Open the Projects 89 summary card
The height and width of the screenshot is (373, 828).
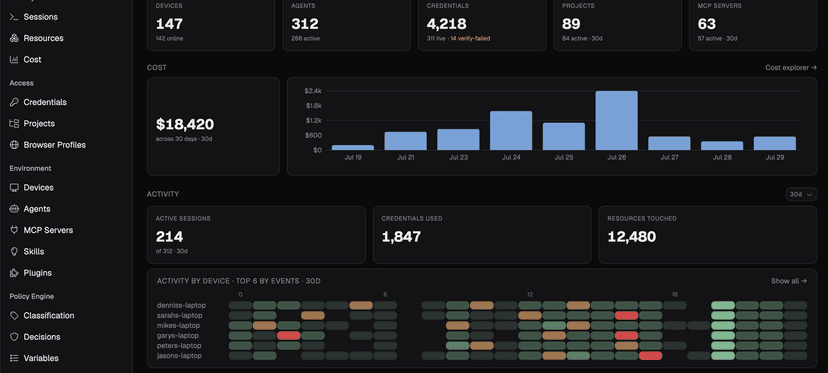[x=617, y=23]
